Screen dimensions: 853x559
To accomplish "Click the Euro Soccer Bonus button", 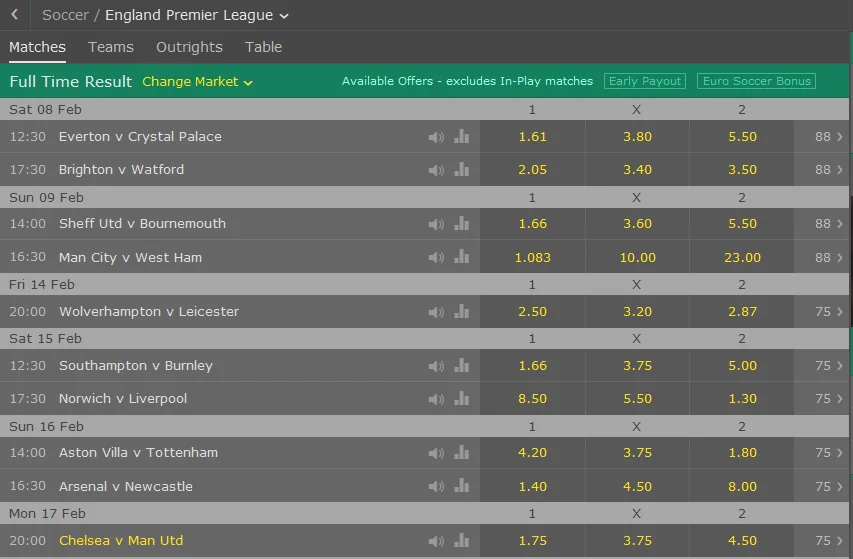I will click(x=756, y=81).
